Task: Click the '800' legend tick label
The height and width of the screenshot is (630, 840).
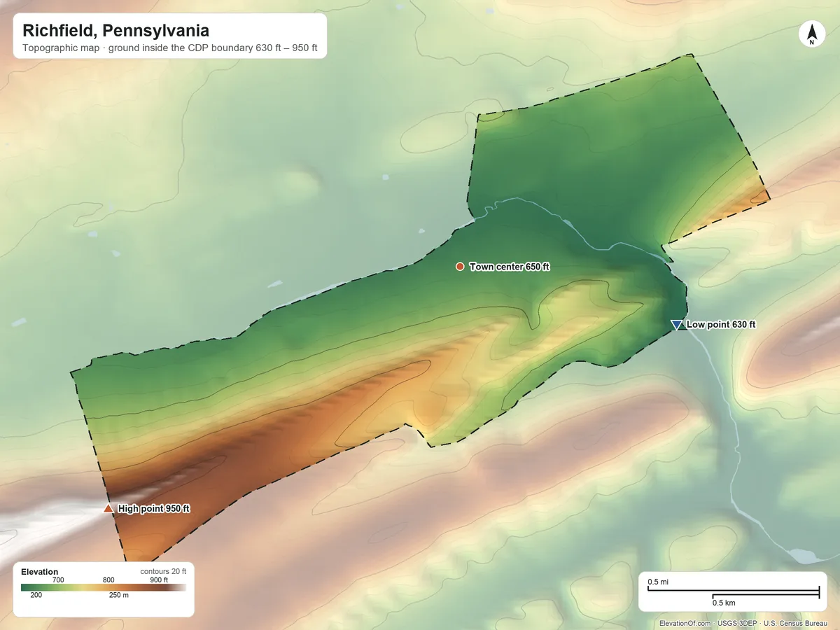Action: point(108,580)
